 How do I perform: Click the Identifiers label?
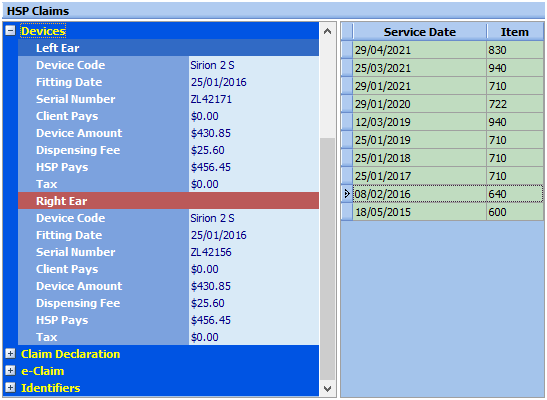51,388
